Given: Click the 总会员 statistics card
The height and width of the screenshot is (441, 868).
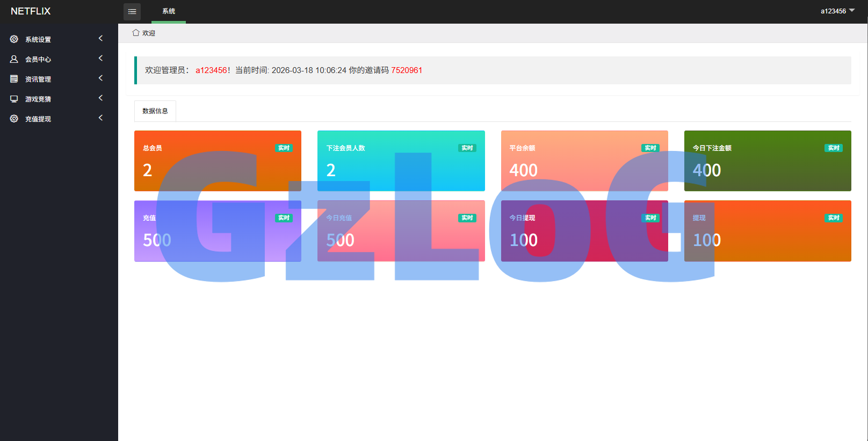Looking at the screenshot, I should tap(218, 161).
